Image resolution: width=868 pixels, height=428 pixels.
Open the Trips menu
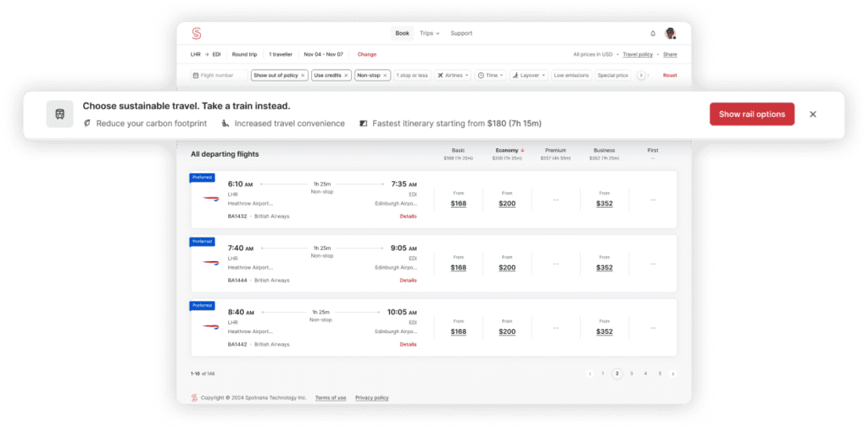coord(429,33)
